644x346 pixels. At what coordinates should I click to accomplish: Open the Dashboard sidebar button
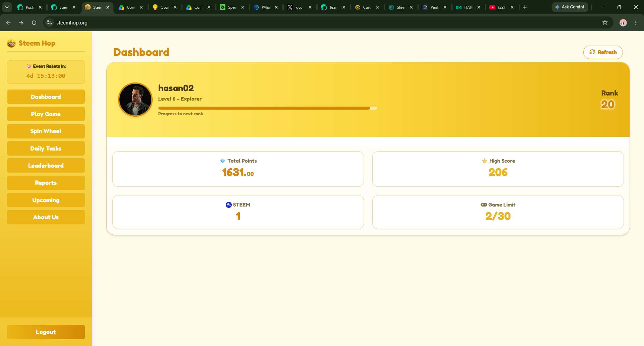click(46, 97)
